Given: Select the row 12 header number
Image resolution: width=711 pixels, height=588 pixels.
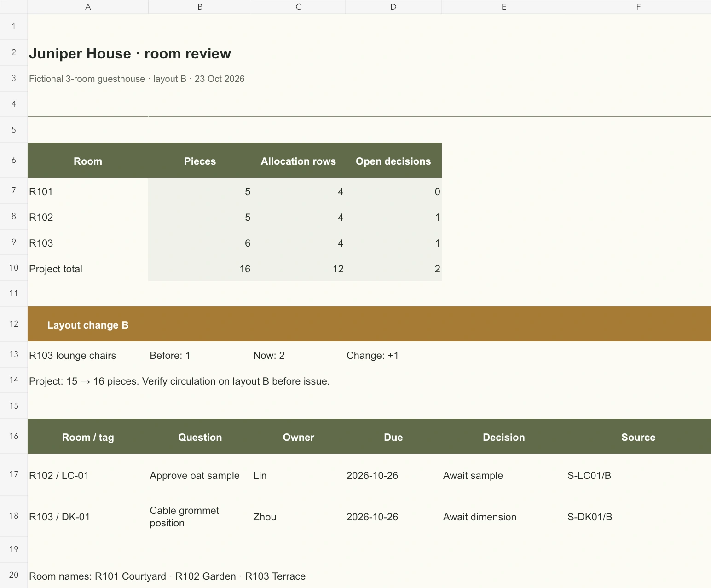Looking at the screenshot, I should tap(14, 324).
